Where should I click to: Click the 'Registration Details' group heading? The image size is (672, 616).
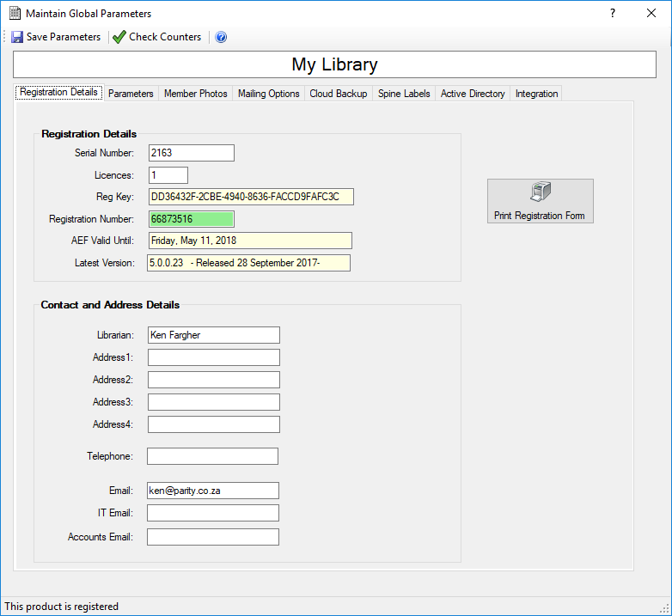coord(89,134)
